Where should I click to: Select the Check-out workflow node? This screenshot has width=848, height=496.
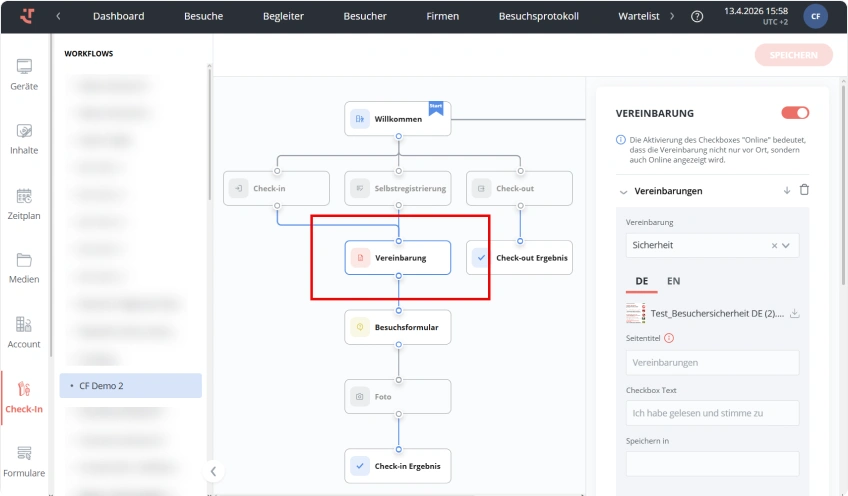[519, 188]
